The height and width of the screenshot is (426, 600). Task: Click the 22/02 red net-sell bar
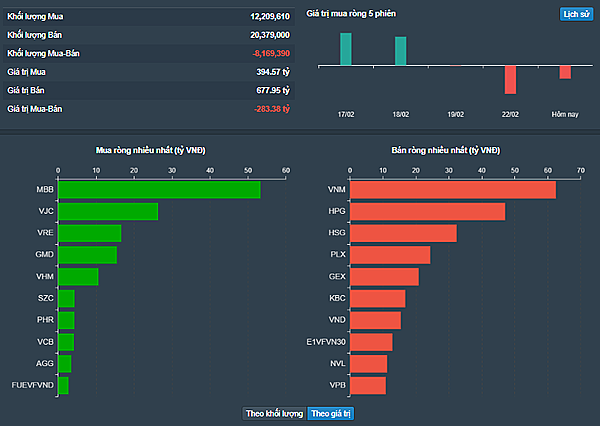pos(510,80)
